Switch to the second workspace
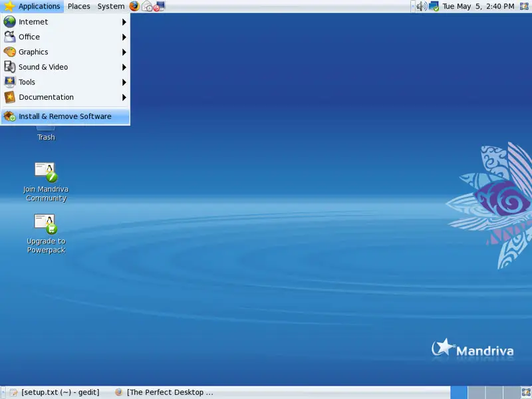 [x=476, y=392]
